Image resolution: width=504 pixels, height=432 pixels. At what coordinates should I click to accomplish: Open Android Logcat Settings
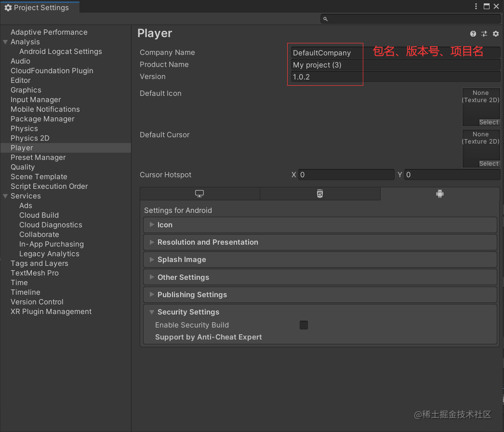pos(60,52)
